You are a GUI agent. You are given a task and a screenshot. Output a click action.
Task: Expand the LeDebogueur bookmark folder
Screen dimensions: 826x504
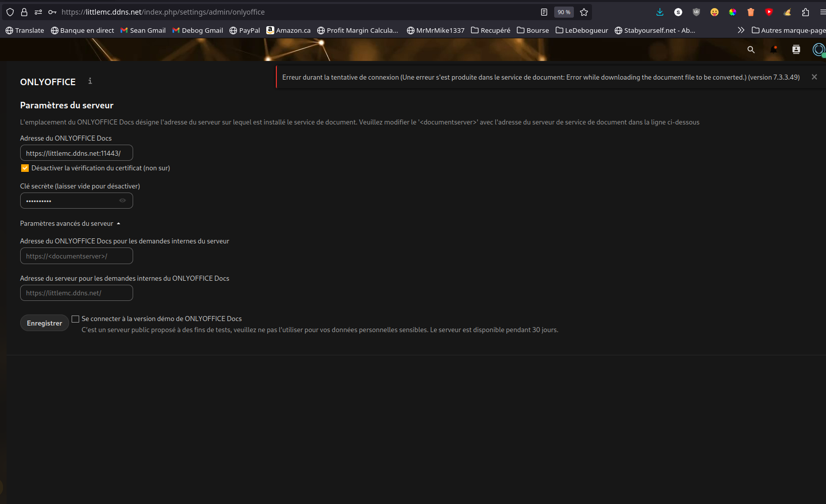coord(582,30)
